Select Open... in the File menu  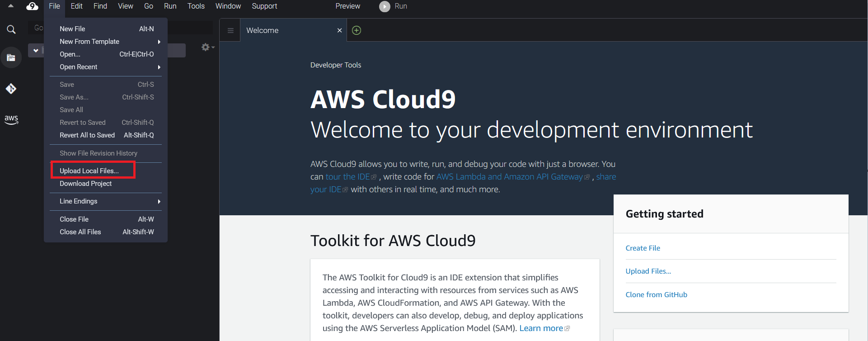pyautogui.click(x=106, y=54)
